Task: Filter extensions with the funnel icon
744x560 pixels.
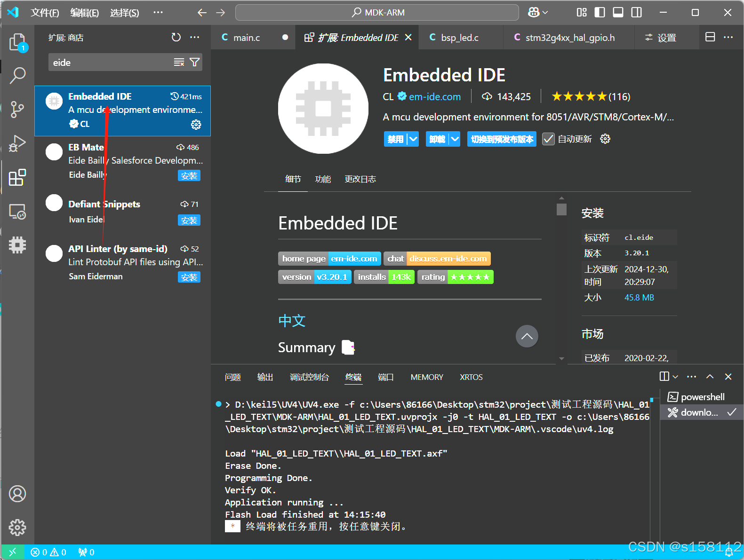Action: click(194, 62)
